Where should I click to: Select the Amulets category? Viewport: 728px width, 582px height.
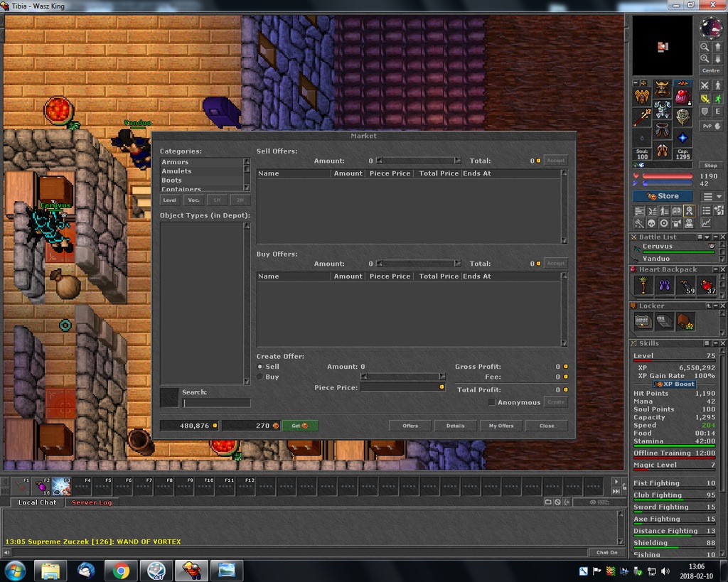click(201, 171)
